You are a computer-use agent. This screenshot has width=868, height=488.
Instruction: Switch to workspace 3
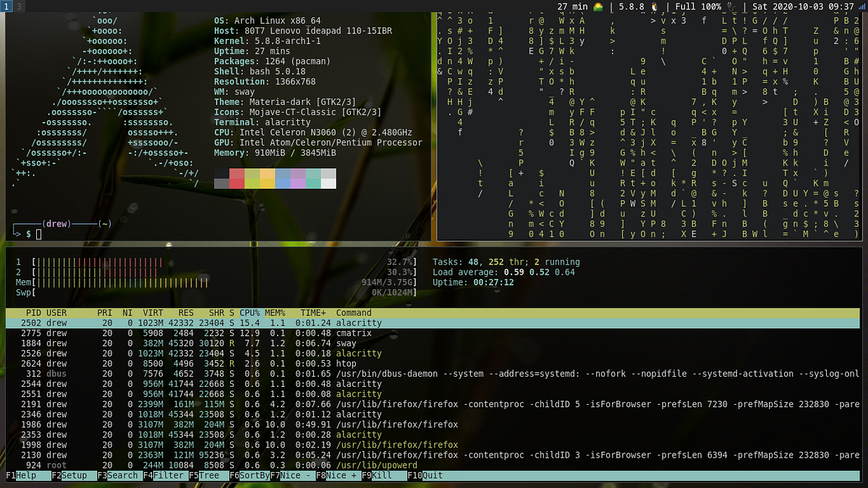pos(18,6)
